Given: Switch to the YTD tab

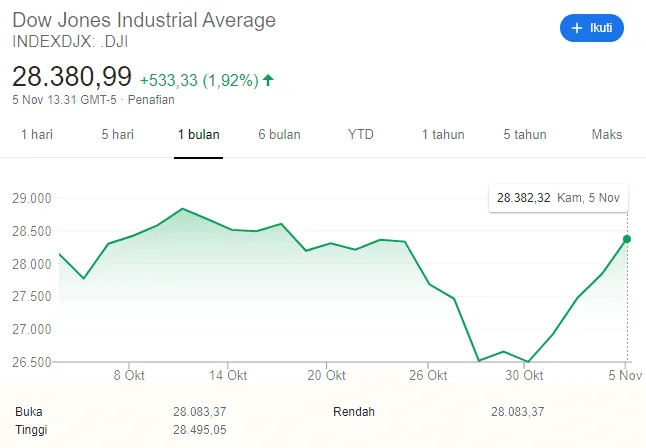Looking at the screenshot, I should point(360,135).
